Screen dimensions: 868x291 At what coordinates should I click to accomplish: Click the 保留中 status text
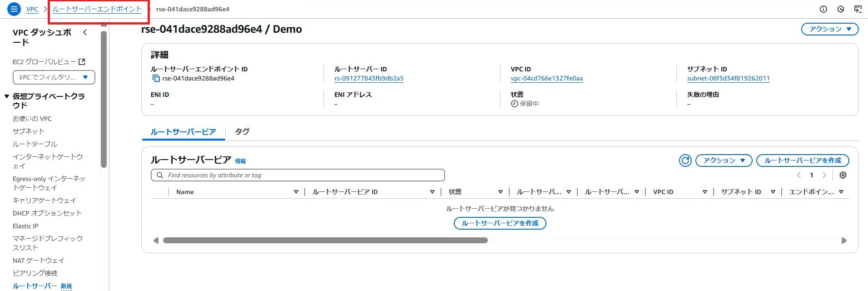pos(529,104)
